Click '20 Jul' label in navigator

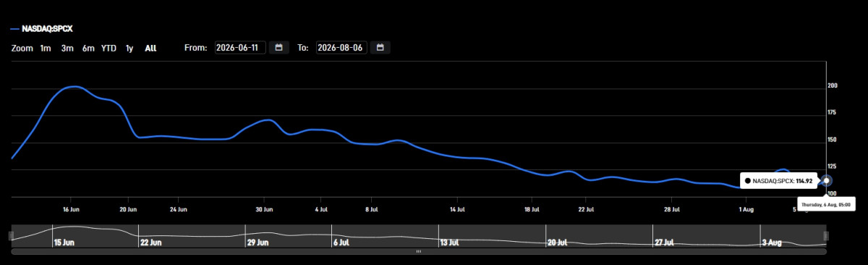point(558,243)
